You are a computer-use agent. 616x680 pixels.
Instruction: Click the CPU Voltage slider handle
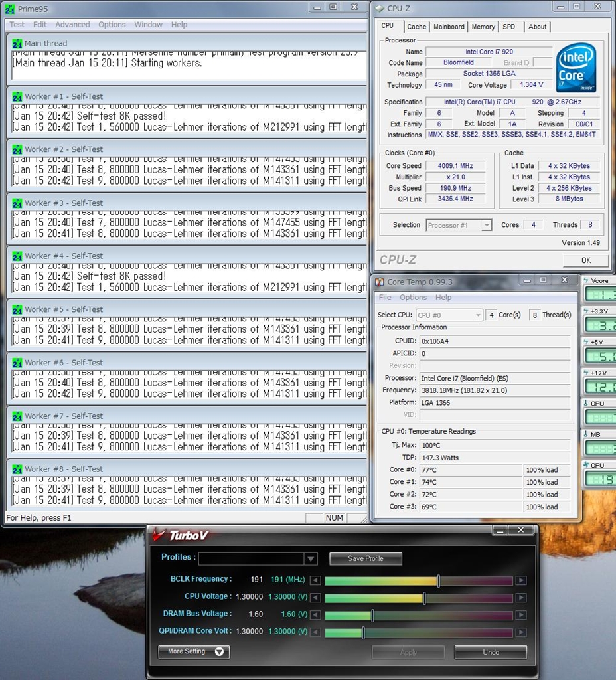coord(424,598)
